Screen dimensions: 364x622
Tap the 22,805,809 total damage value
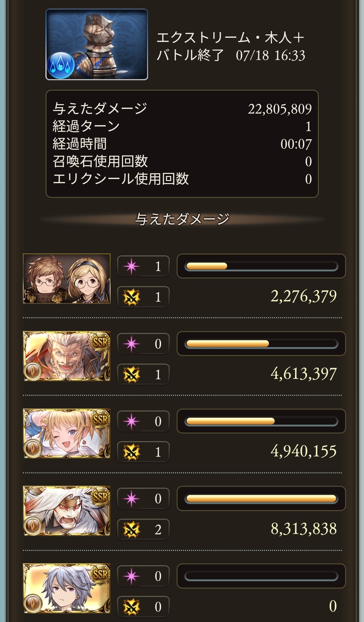280,109
